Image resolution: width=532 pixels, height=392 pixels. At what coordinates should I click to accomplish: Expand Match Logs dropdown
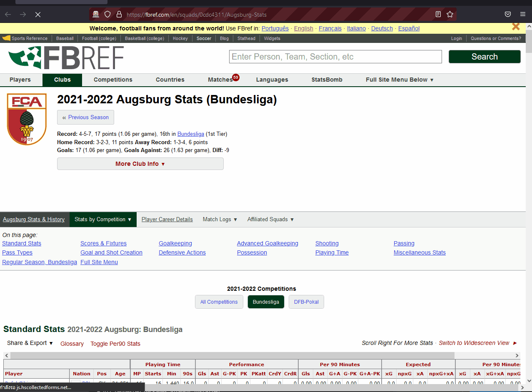(220, 219)
